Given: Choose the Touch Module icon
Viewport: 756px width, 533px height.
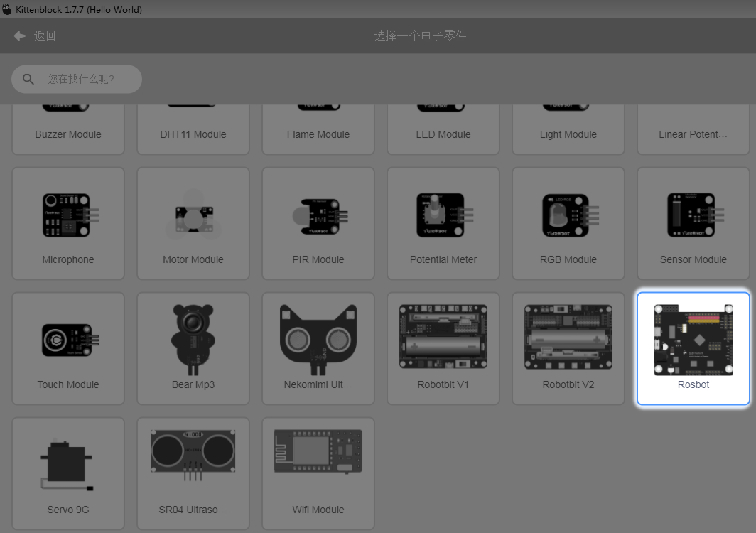Looking at the screenshot, I should click(x=70, y=340).
